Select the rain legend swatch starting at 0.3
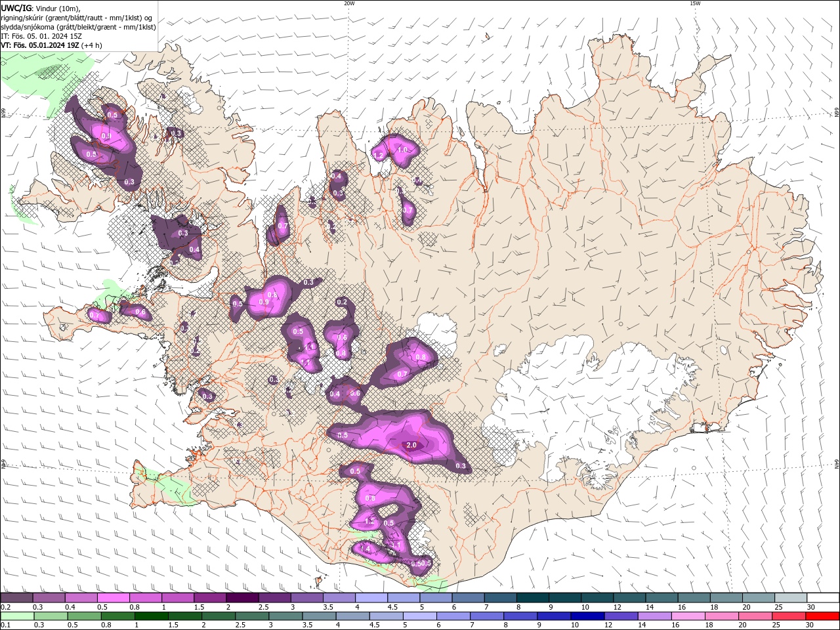This screenshot has height=630, width=840. click(x=51, y=616)
